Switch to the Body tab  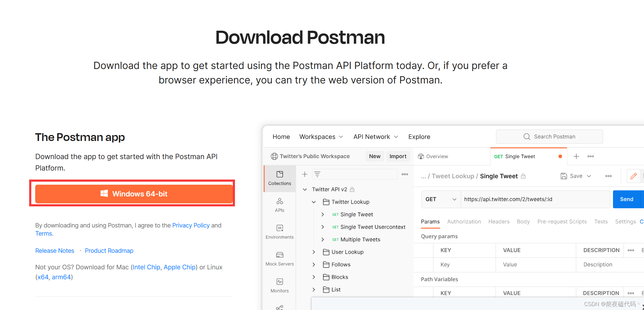coord(523,222)
